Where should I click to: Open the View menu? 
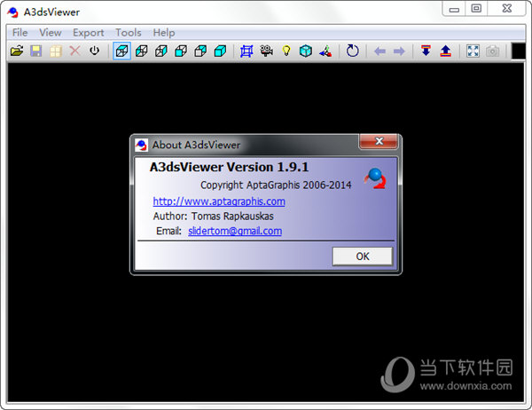(51, 33)
